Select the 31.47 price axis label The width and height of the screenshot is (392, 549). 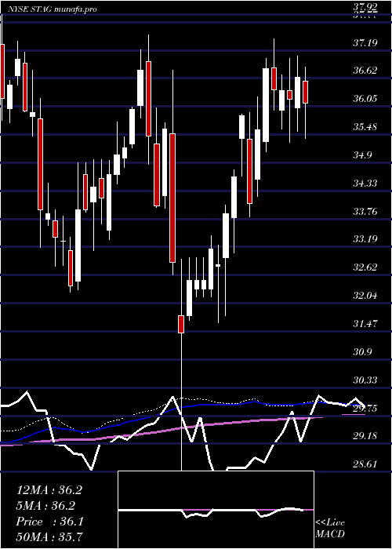(x=365, y=323)
